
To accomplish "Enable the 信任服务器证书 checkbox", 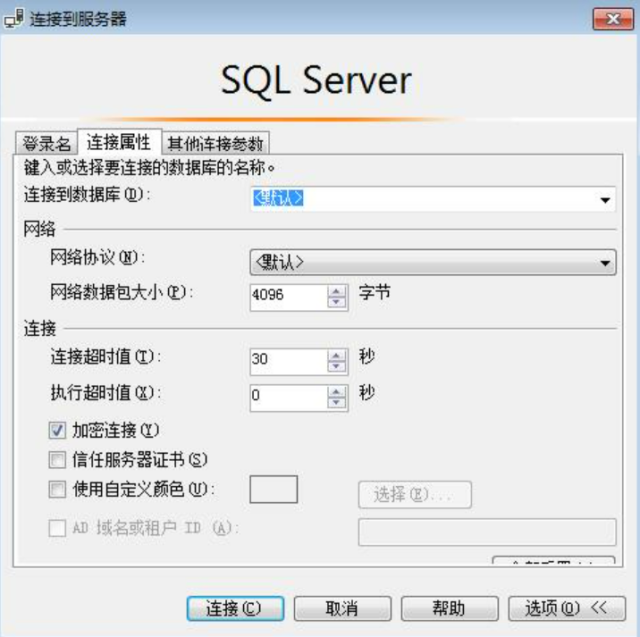I will pyautogui.click(x=57, y=460).
